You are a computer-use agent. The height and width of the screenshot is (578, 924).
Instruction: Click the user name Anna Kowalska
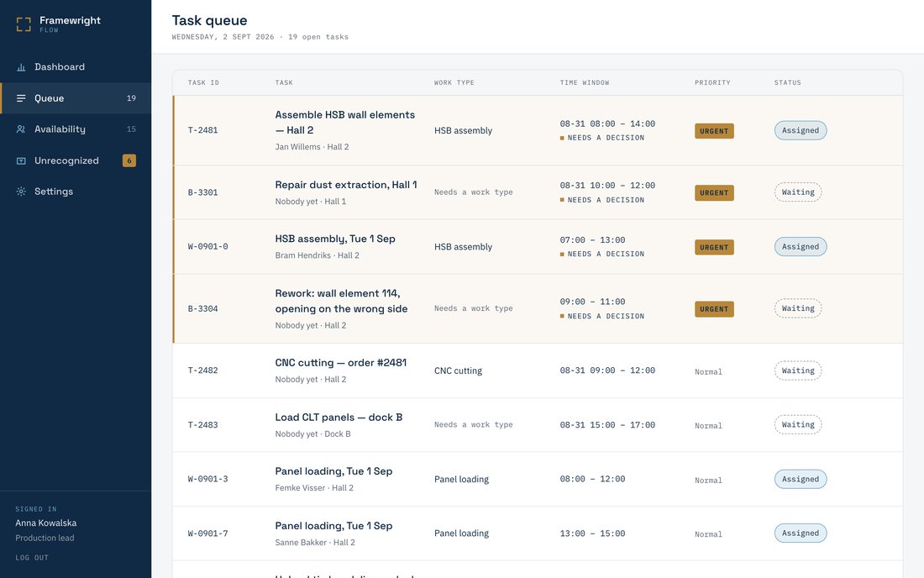click(46, 523)
